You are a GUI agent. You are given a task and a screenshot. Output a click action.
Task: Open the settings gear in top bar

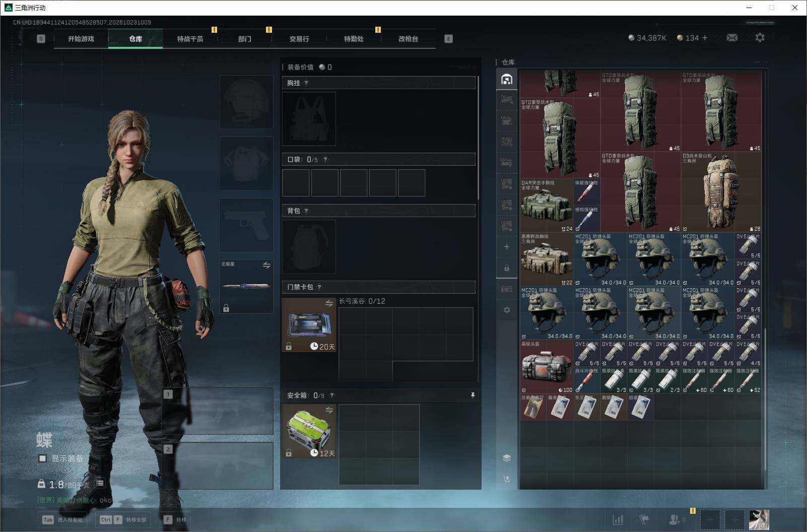coord(760,38)
